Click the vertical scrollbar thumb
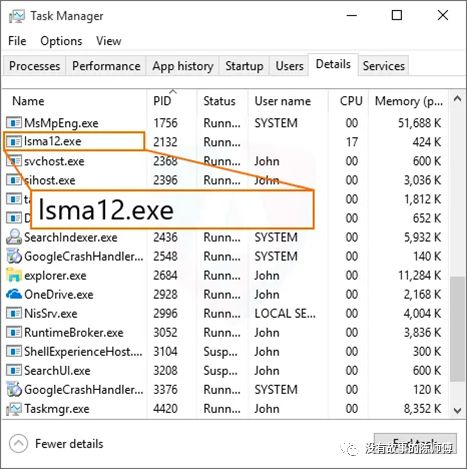467x469 pixels. [x=457, y=329]
